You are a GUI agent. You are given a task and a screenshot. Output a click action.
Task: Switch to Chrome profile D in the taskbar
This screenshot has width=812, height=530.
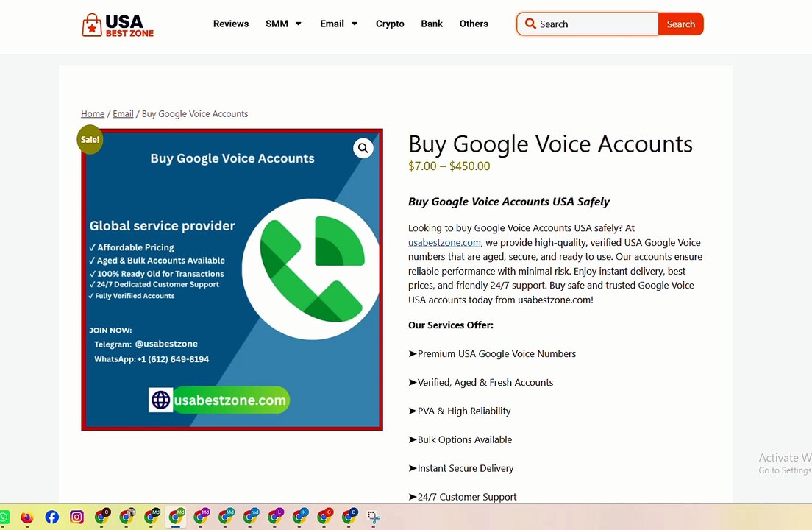point(349,517)
